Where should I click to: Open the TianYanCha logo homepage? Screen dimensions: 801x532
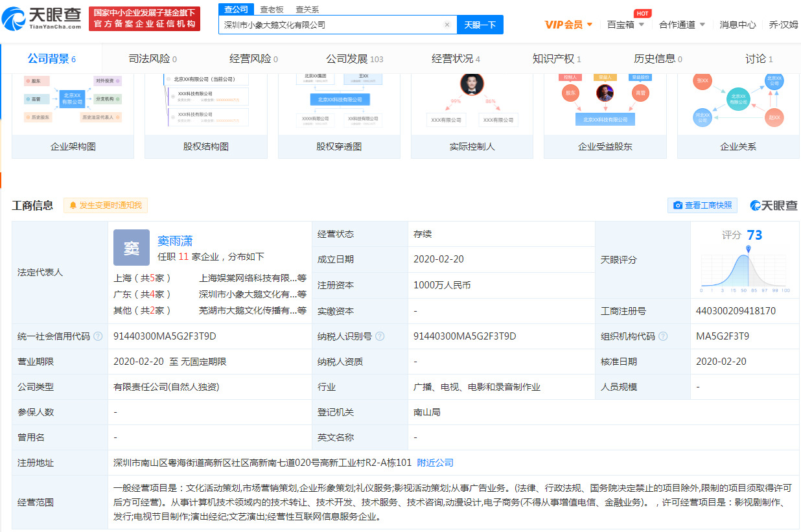(x=42, y=19)
